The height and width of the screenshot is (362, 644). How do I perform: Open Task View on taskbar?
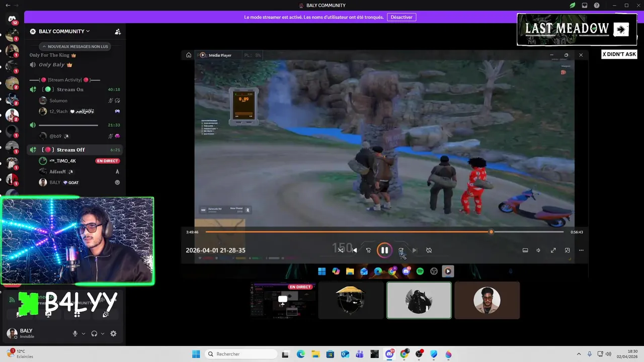[285, 354]
